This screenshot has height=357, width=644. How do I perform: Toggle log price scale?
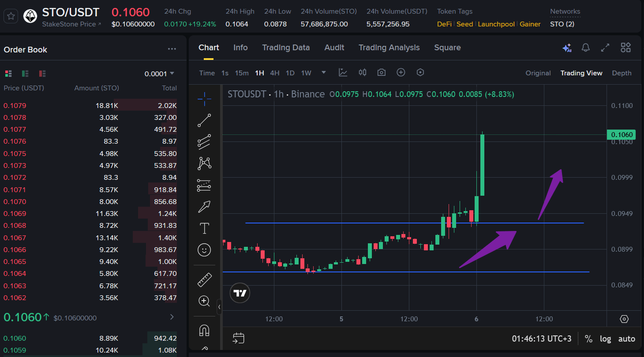(x=606, y=339)
